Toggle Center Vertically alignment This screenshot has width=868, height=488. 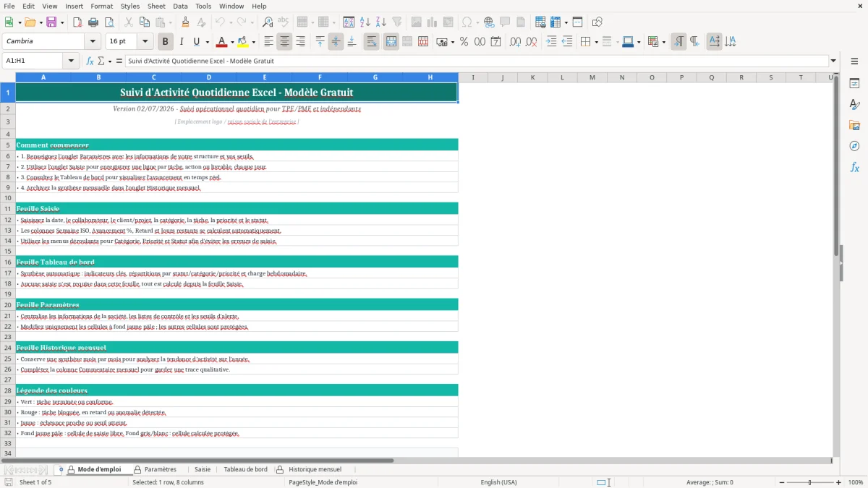pyautogui.click(x=336, y=42)
